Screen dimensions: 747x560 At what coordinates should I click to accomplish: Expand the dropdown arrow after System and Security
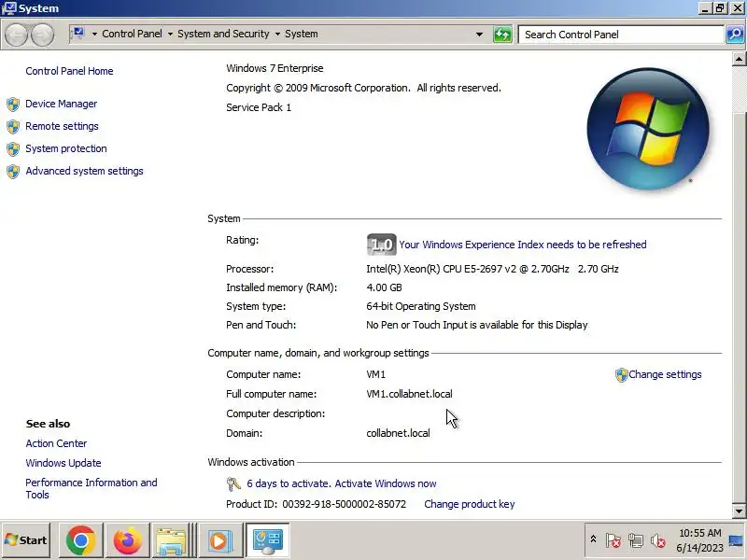tap(277, 35)
